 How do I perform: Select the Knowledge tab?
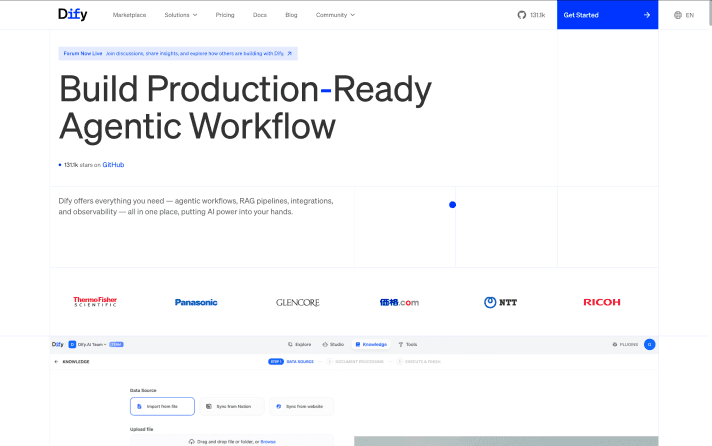pyautogui.click(x=371, y=344)
